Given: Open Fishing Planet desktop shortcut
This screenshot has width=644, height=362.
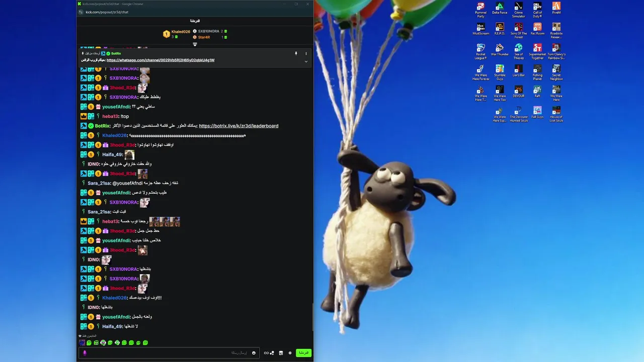Looking at the screenshot, I should coord(537,73).
